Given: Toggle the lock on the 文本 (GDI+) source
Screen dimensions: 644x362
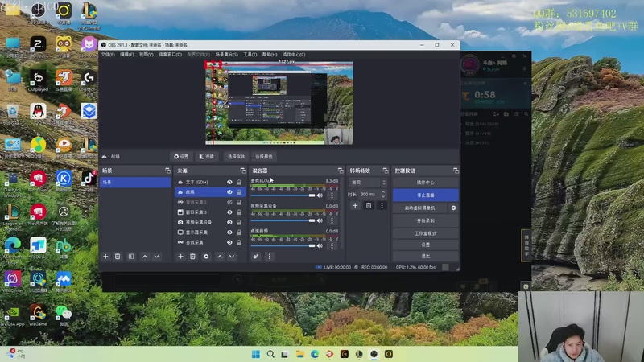Looking at the screenshot, I should [239, 183].
